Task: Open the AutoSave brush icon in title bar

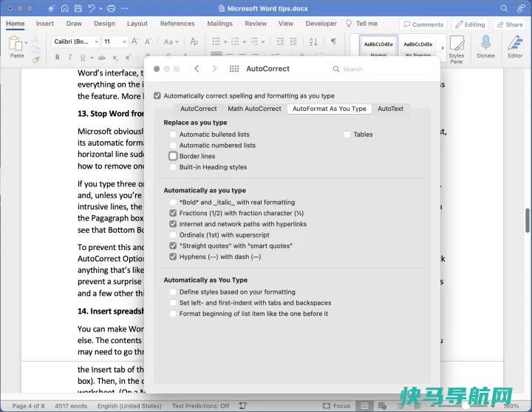Action: tap(51, 8)
